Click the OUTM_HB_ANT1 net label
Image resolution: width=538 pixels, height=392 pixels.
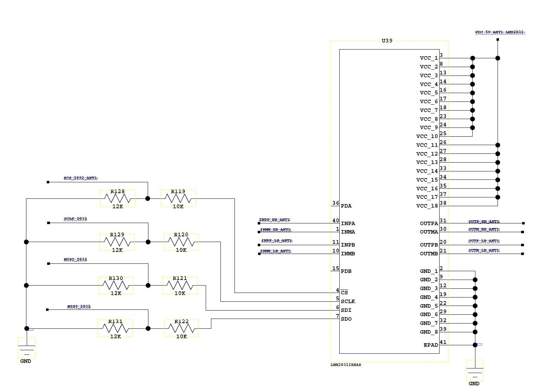tap(484, 229)
